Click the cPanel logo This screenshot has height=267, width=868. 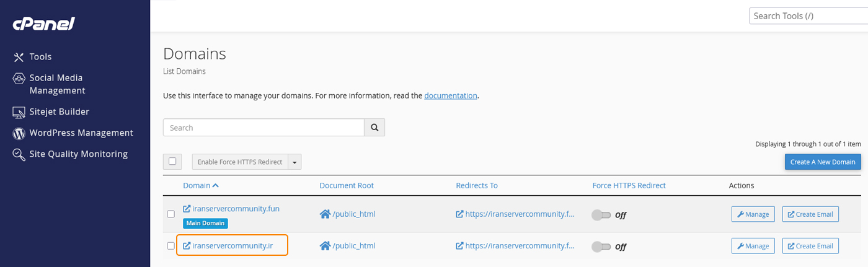tap(44, 24)
